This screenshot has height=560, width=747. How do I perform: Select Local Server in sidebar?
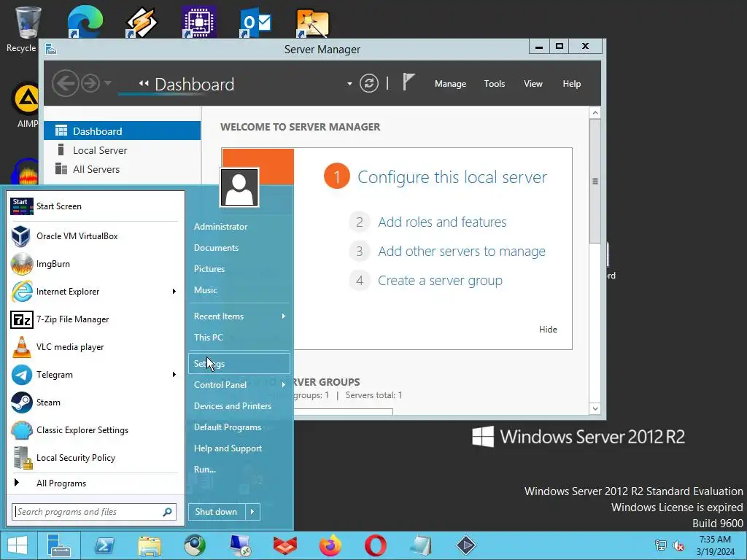(122, 150)
